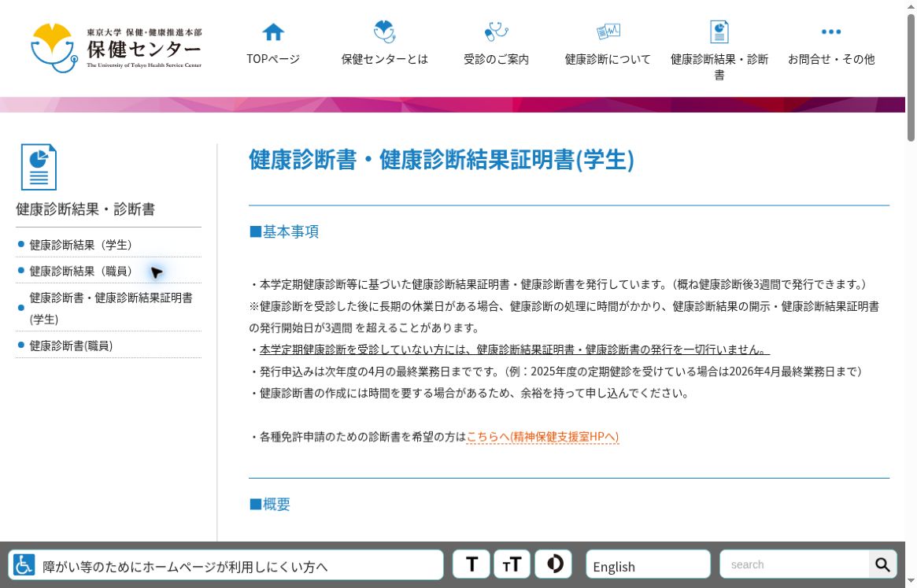917x588 pixels.
Task: Click the search magnifier button
Action: pos(882,564)
